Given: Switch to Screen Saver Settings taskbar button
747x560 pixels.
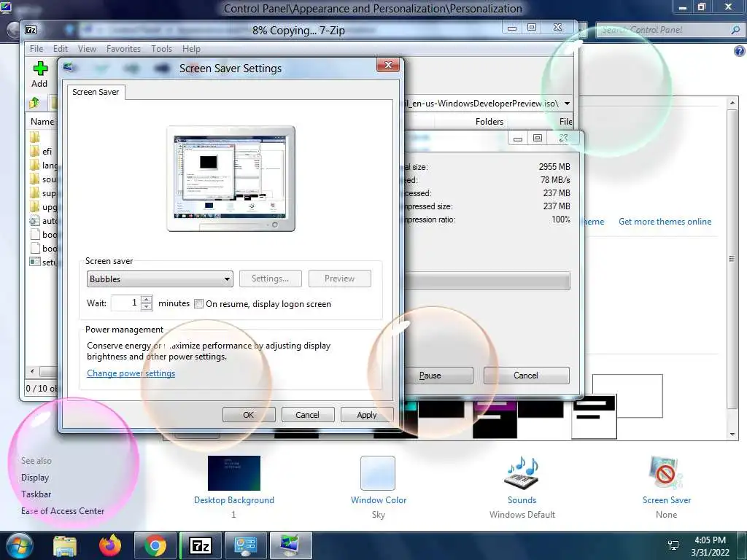Looking at the screenshot, I should 290,545.
